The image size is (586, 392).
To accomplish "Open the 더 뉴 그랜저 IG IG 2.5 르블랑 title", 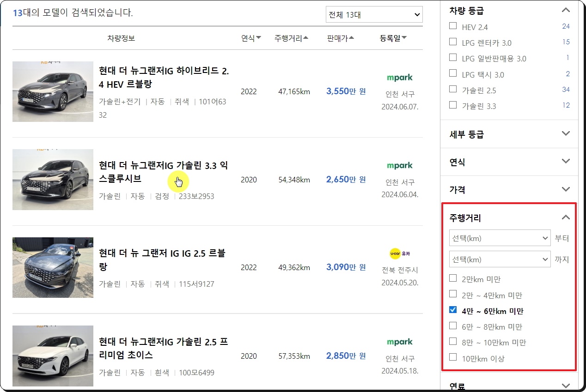I will click(x=162, y=260).
